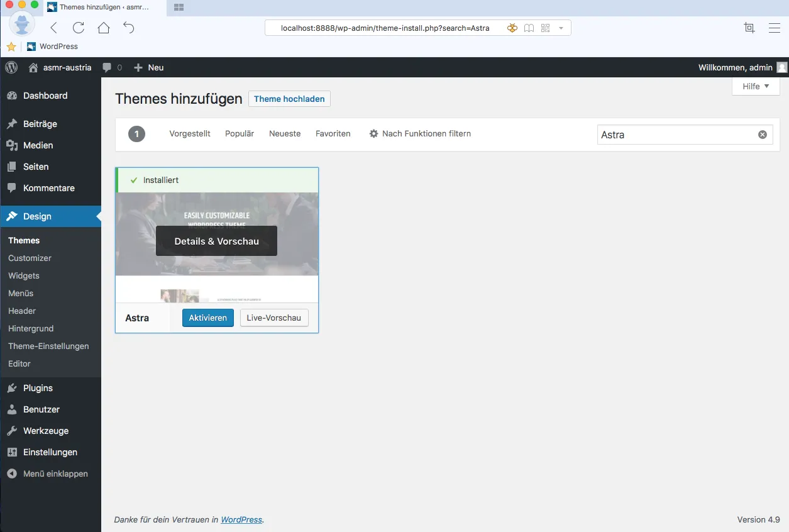Open the Themes submenu entry
Viewport: 789px width, 532px height.
(24, 240)
